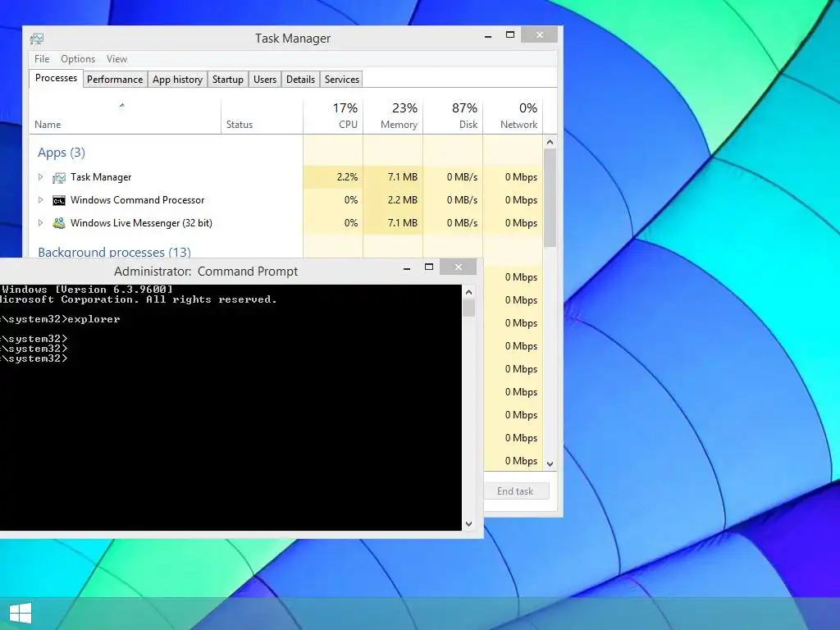Go to the Users tab

pos(265,80)
